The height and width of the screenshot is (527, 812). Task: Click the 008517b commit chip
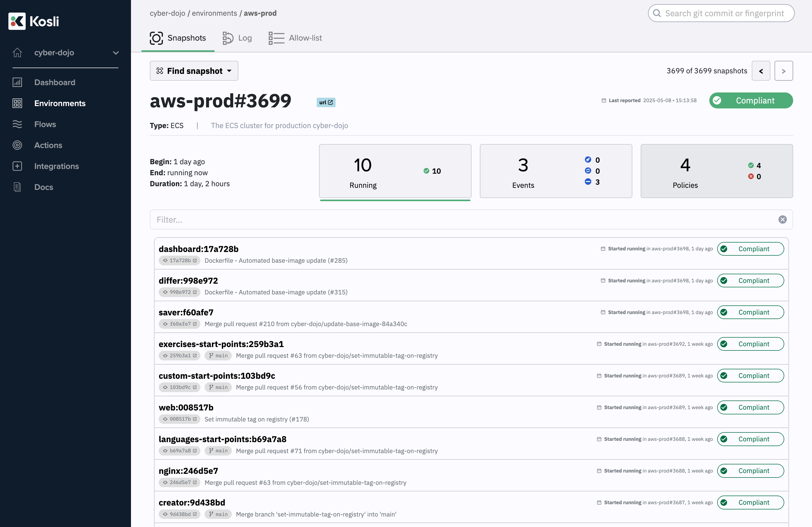(x=179, y=419)
